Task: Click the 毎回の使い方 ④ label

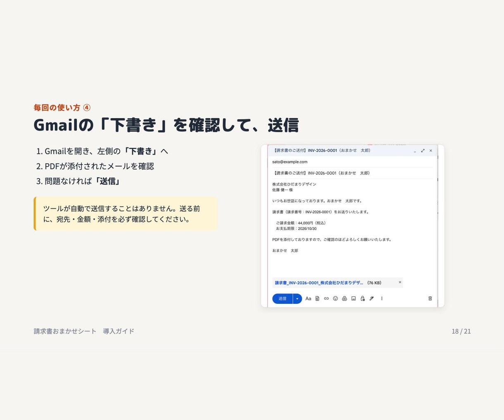Action: (x=62, y=107)
